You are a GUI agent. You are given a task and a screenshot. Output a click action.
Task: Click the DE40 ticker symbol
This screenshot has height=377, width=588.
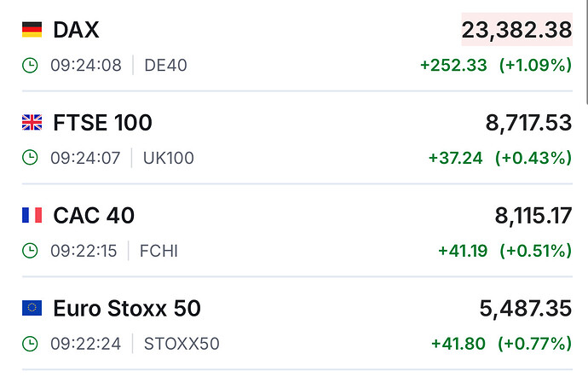[x=165, y=65]
